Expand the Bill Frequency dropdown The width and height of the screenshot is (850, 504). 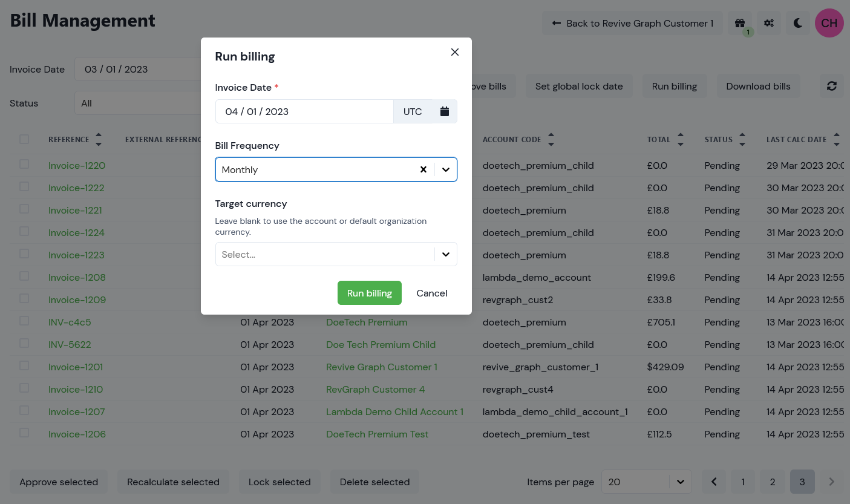coord(446,170)
